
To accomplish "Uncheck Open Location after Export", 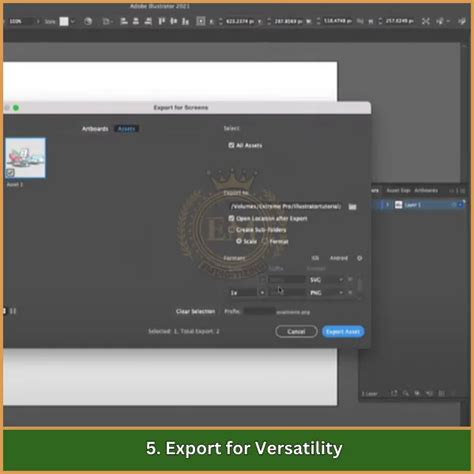I will pos(231,218).
